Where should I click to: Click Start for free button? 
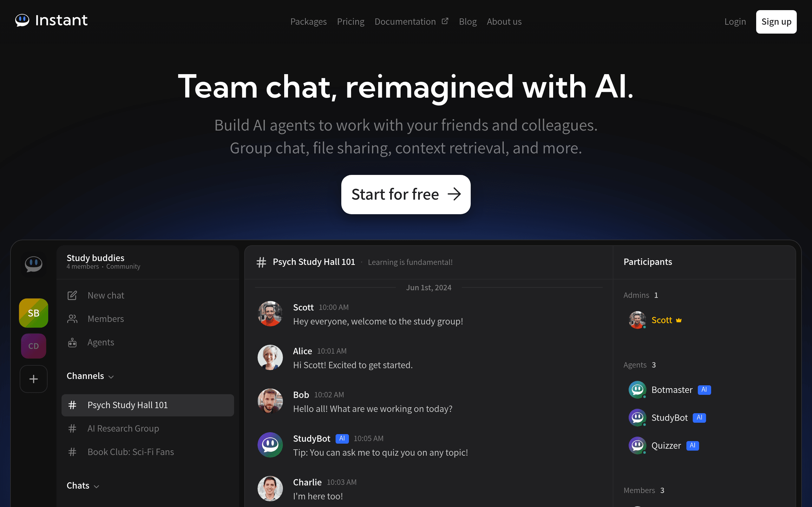[406, 195]
